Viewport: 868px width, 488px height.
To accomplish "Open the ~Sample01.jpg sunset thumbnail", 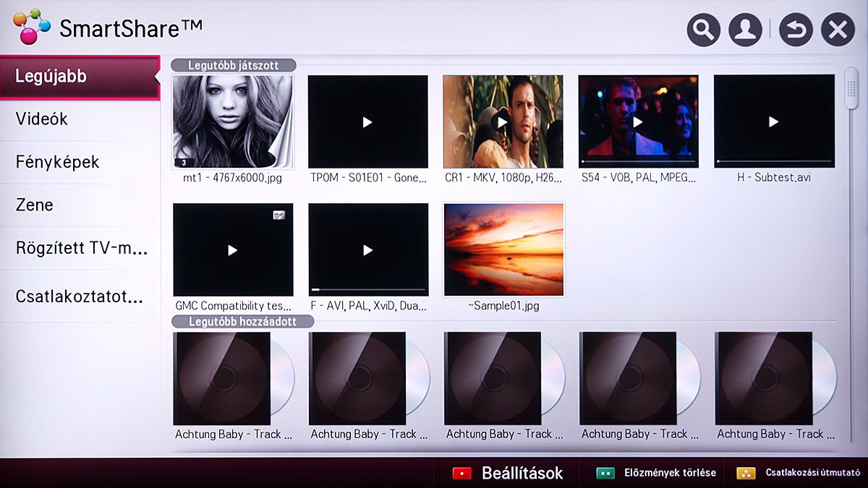I will 503,249.
